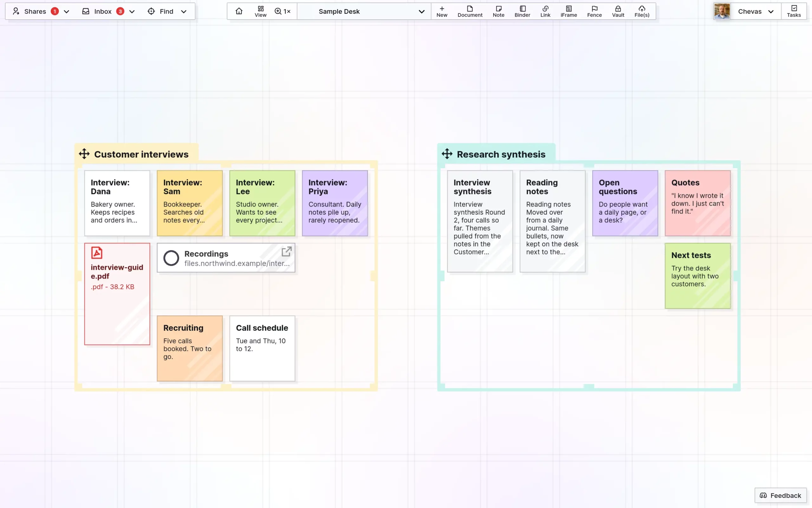Create a new Document
This screenshot has width=812, height=508.
coord(470,11)
